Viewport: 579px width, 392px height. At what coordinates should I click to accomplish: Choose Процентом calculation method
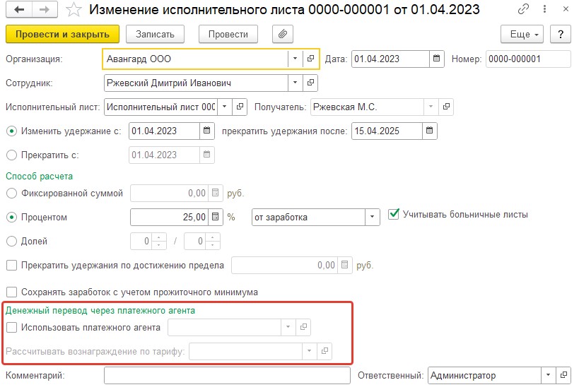pyautogui.click(x=11, y=218)
